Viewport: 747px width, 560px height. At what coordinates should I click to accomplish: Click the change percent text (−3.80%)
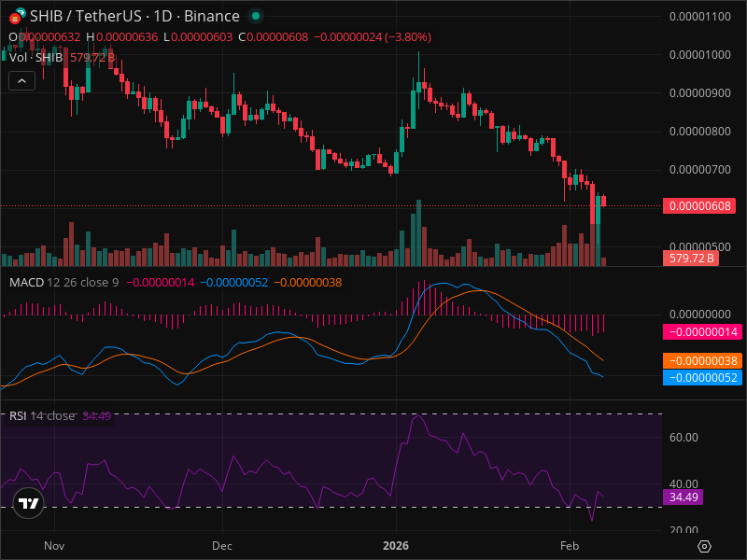pos(406,37)
